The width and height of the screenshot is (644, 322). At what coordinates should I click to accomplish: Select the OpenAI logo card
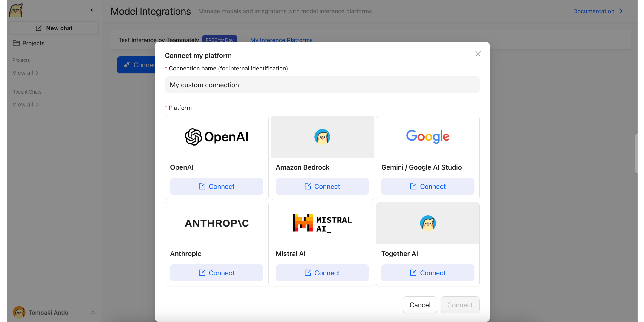(x=217, y=137)
